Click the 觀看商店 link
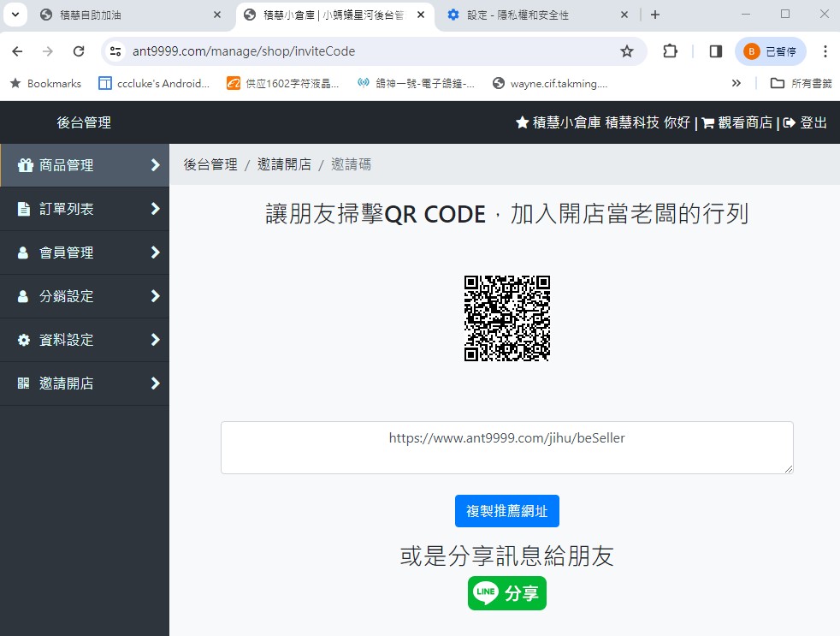Screen dimensions: 840x636 [745, 122]
